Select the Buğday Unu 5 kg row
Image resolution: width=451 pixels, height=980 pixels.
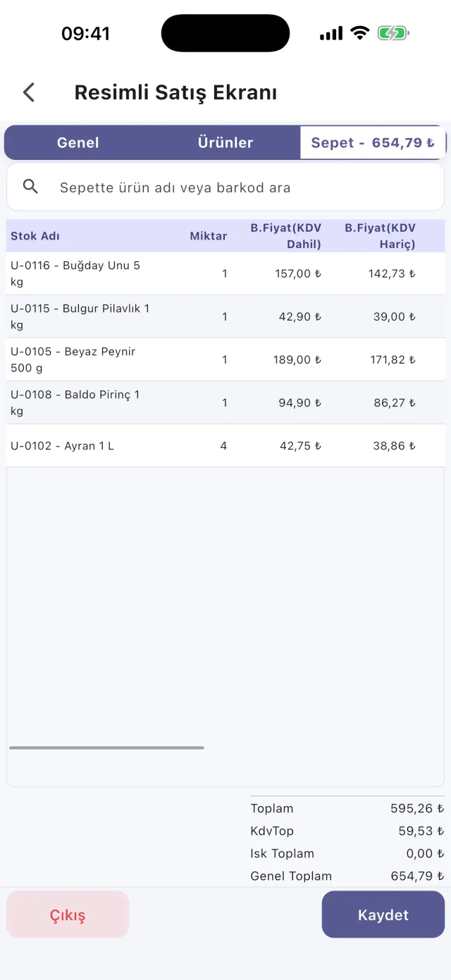point(225,273)
